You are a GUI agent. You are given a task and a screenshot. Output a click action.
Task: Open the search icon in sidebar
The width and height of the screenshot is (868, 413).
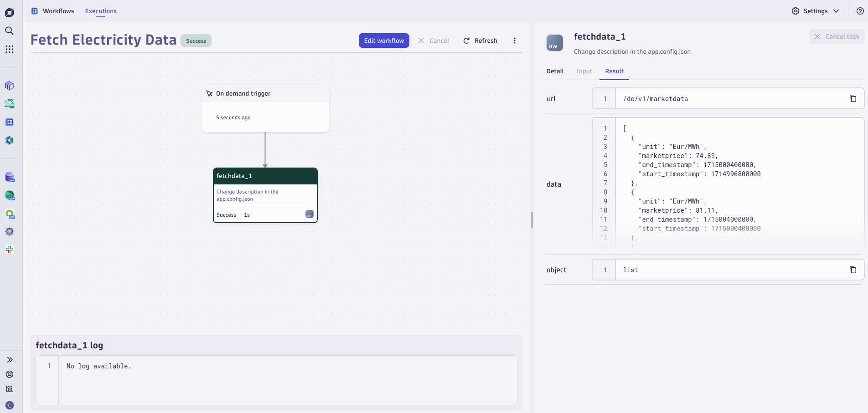pos(9,31)
